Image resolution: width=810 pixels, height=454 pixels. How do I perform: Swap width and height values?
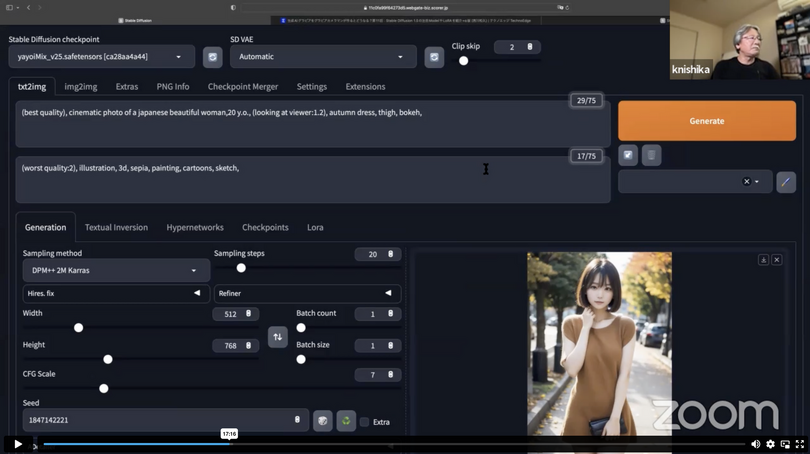click(277, 337)
